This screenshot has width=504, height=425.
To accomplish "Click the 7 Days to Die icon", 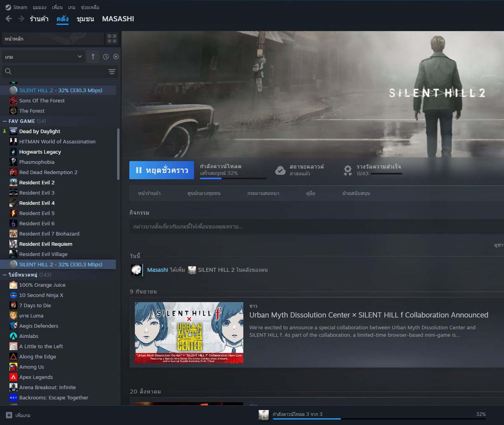I will [x=13, y=305].
